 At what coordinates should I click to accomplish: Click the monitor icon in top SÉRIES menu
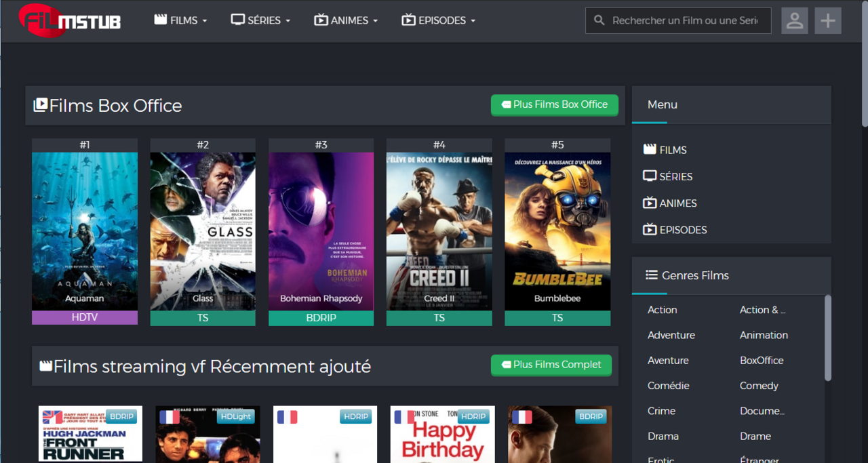[x=237, y=20]
